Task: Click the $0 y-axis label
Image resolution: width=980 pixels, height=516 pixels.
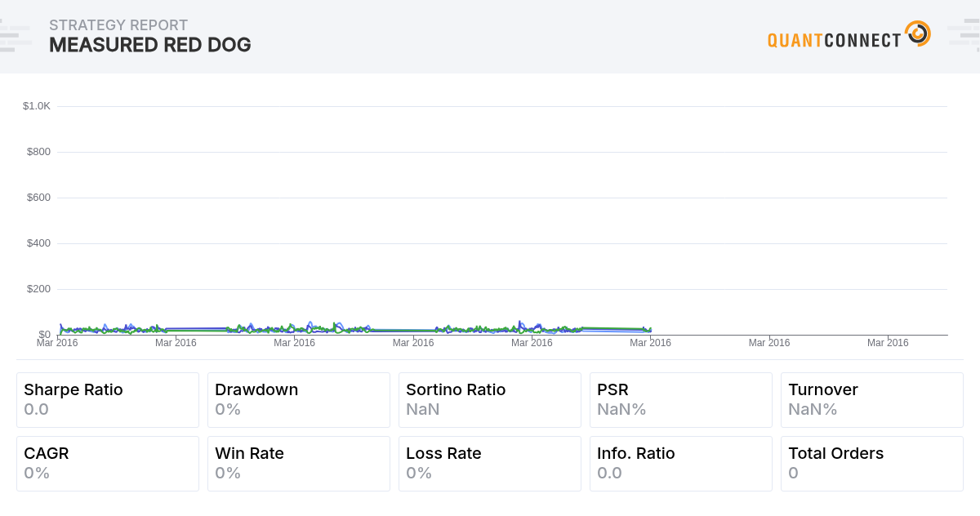Action: coord(44,335)
